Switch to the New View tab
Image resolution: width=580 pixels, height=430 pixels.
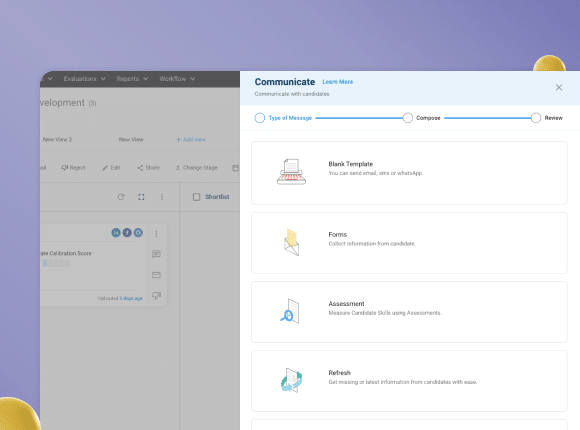pyautogui.click(x=131, y=140)
